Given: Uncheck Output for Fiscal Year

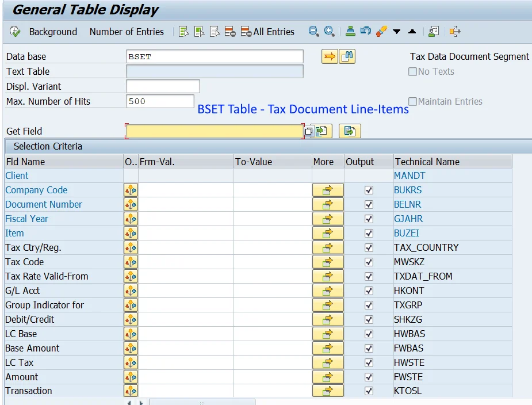Looking at the screenshot, I should (369, 219).
